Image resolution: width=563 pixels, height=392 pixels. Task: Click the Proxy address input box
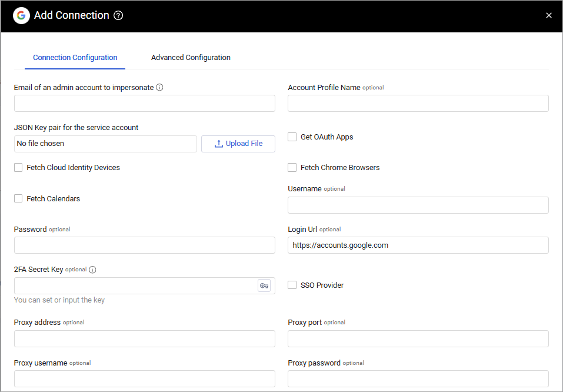[x=145, y=339]
